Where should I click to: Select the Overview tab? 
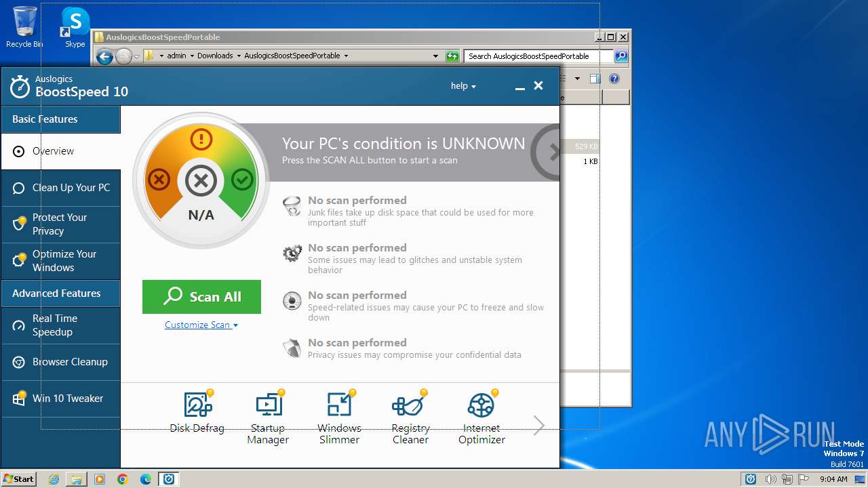[60, 151]
